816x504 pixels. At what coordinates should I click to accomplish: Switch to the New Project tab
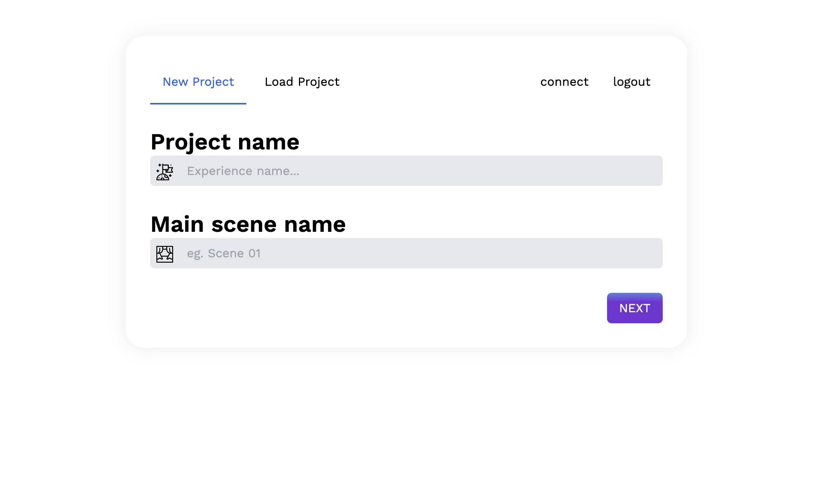point(198,82)
